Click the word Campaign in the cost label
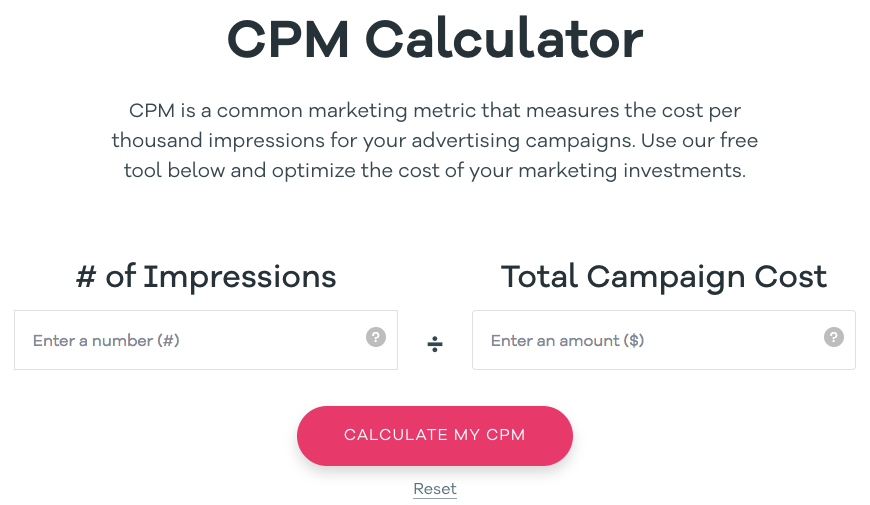The height and width of the screenshot is (505, 870). [x=666, y=278]
